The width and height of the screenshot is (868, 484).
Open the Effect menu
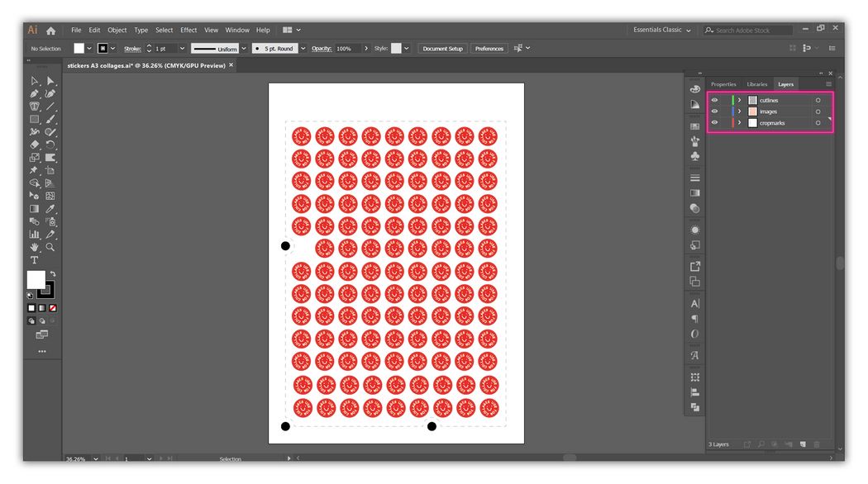[x=188, y=30]
